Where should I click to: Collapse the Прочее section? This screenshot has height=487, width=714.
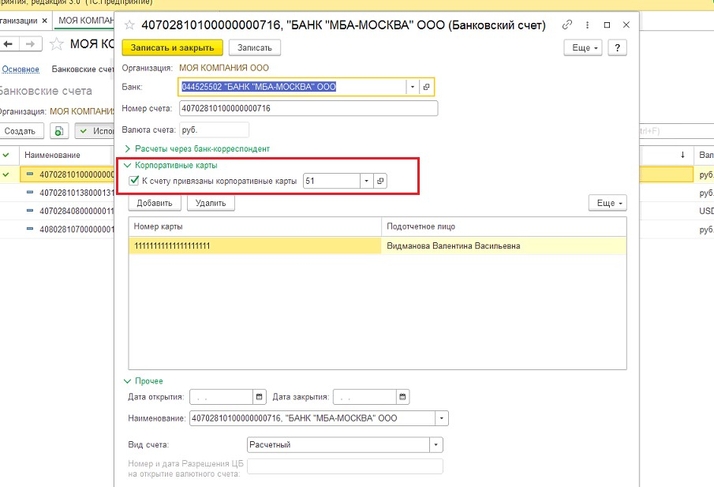[127, 381]
